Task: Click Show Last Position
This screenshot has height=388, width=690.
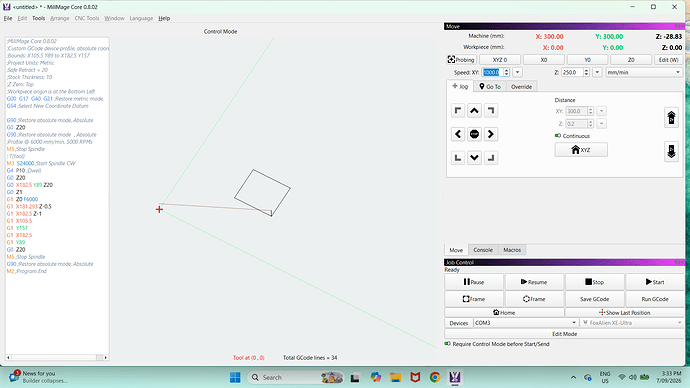Action: tap(624, 312)
